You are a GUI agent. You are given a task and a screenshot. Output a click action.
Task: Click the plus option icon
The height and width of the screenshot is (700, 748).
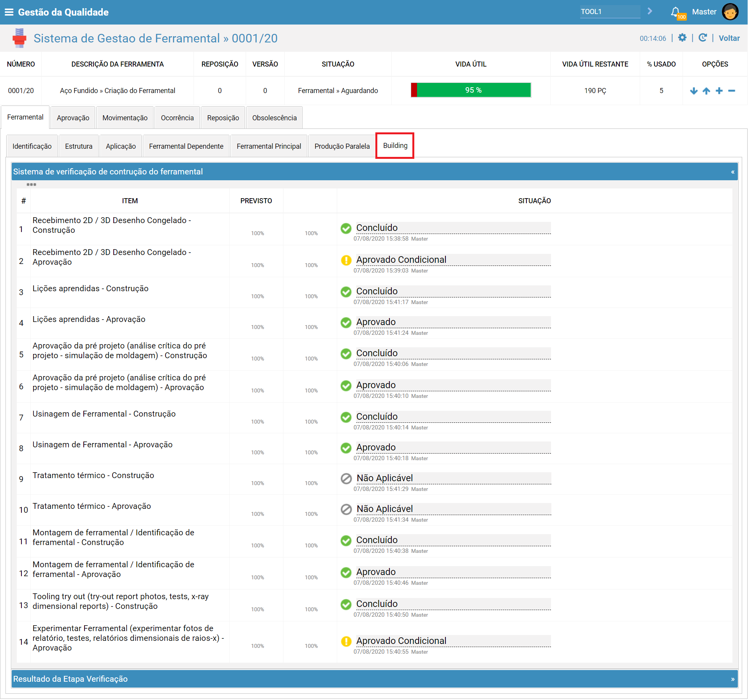pos(719,91)
